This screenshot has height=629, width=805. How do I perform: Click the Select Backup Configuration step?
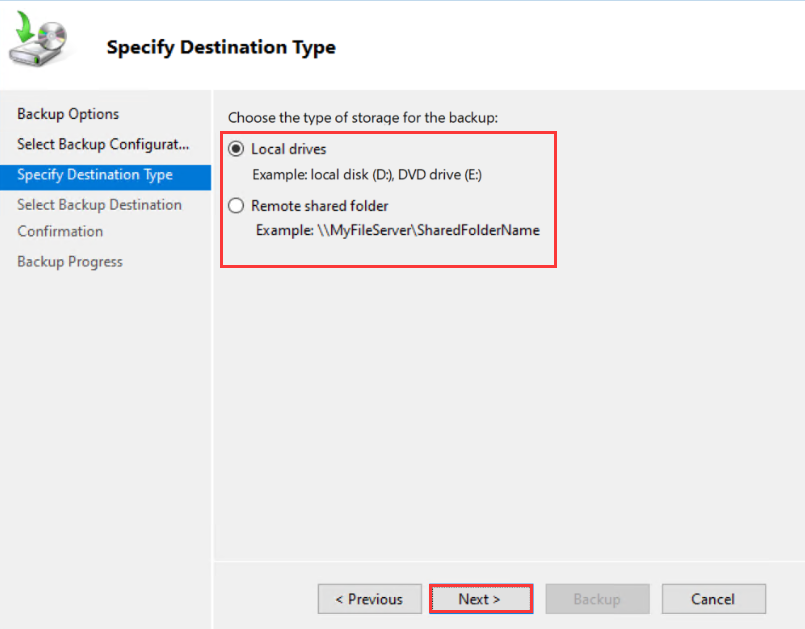point(103,145)
